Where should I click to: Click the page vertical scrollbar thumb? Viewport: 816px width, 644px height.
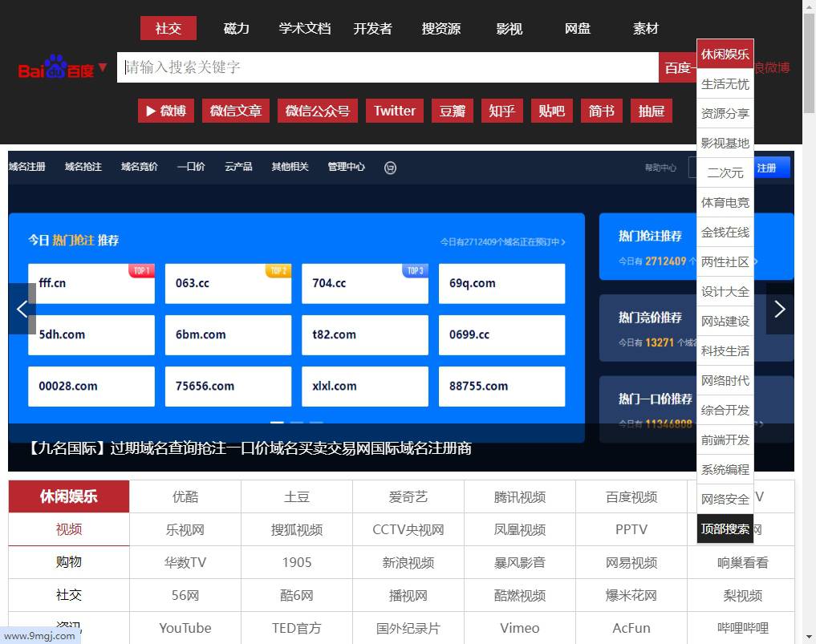point(809,63)
